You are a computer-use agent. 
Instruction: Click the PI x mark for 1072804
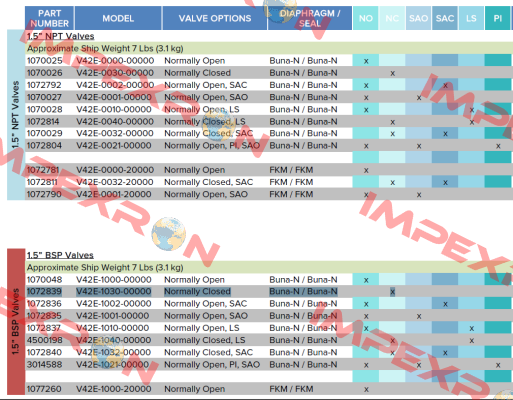pos(498,146)
